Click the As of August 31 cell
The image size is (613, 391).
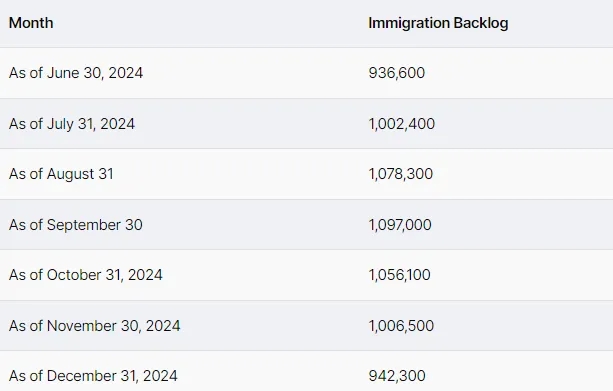click(61, 174)
